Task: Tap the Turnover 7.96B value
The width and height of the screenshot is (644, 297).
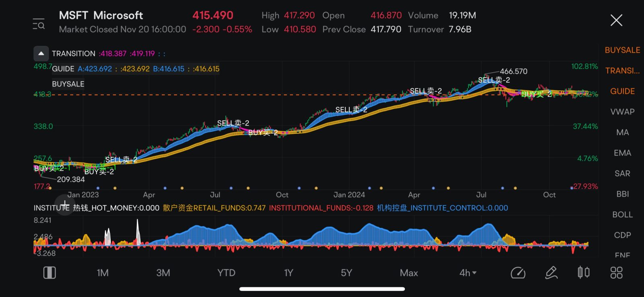Action: click(x=460, y=29)
